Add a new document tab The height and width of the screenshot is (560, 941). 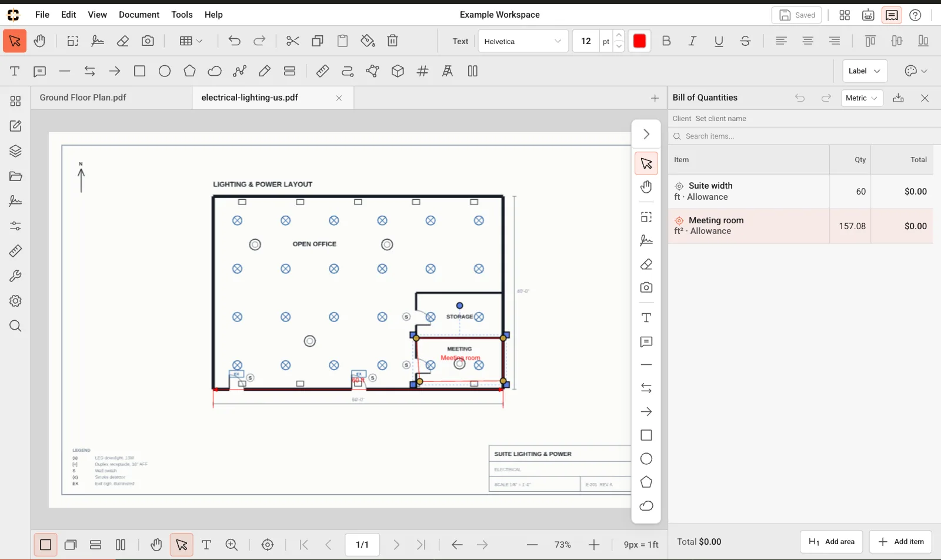pyautogui.click(x=655, y=98)
